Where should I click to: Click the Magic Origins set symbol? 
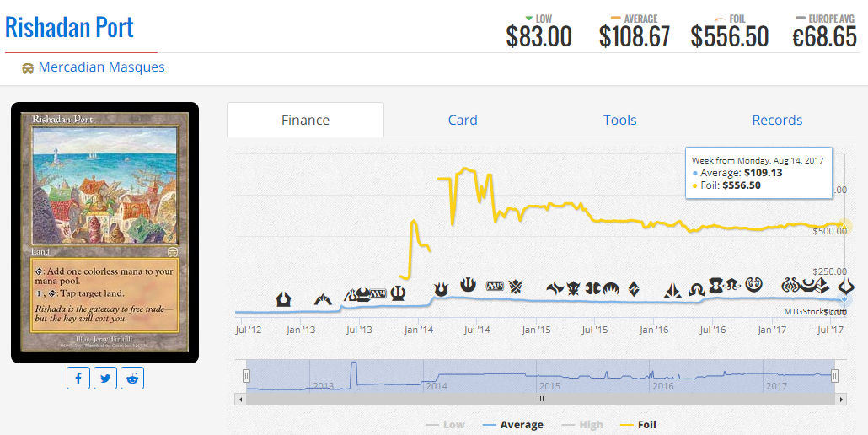point(611,289)
